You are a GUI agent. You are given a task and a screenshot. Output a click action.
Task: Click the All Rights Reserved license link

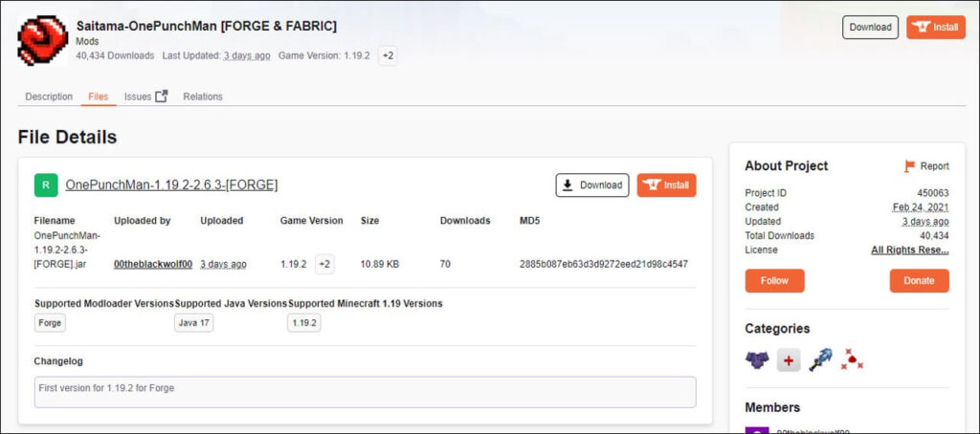(x=910, y=250)
